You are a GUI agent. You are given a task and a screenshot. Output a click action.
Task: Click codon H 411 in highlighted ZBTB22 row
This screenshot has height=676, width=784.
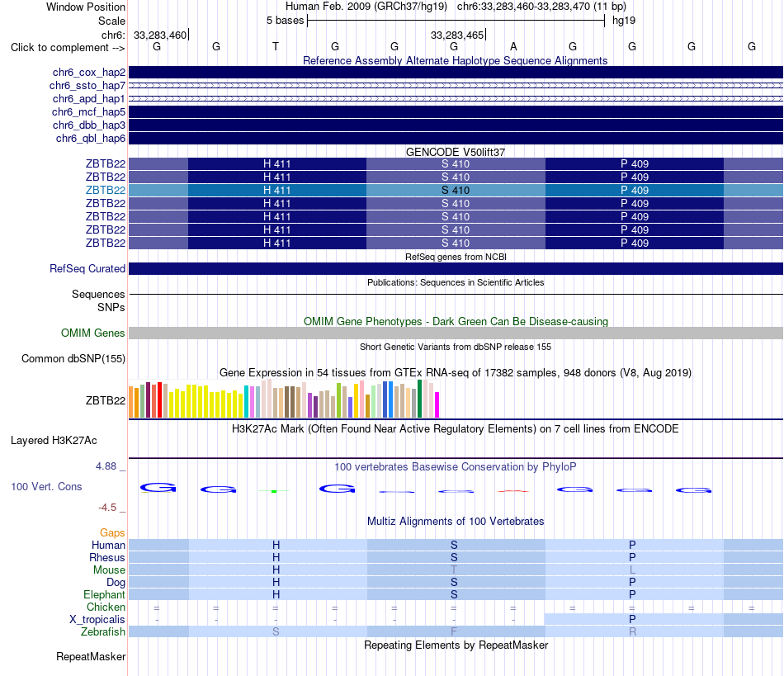(x=277, y=190)
